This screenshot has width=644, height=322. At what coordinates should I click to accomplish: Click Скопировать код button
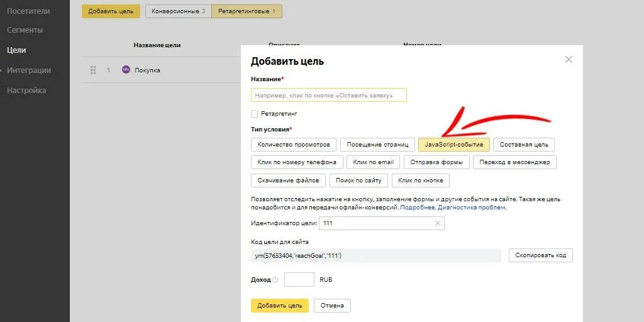coord(541,255)
